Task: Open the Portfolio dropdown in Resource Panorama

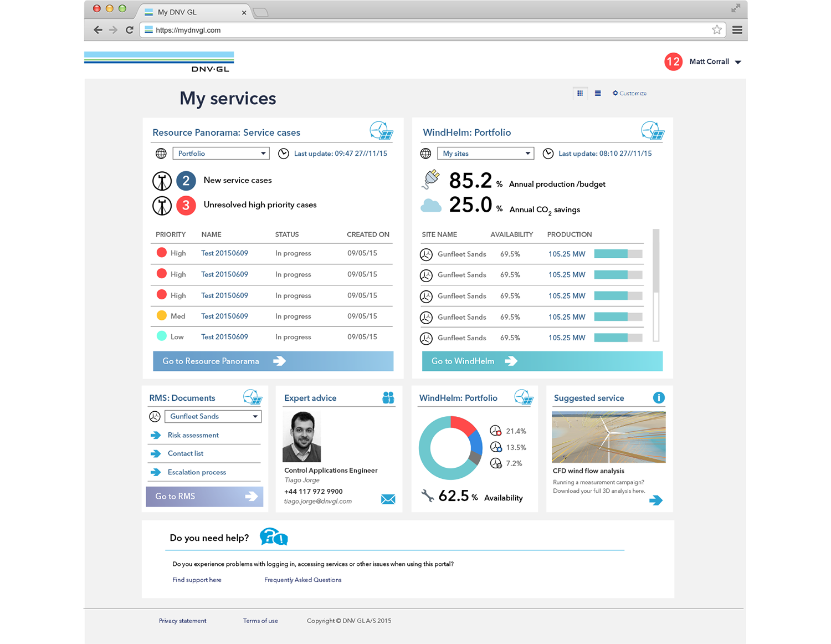Action: (221, 154)
